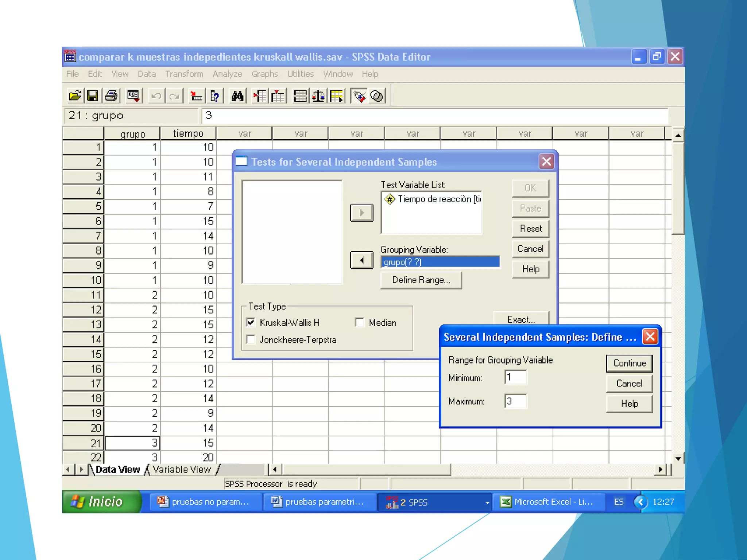Expand the 2 SPSS taskbar group dropdown
747x560 pixels.
(487, 502)
